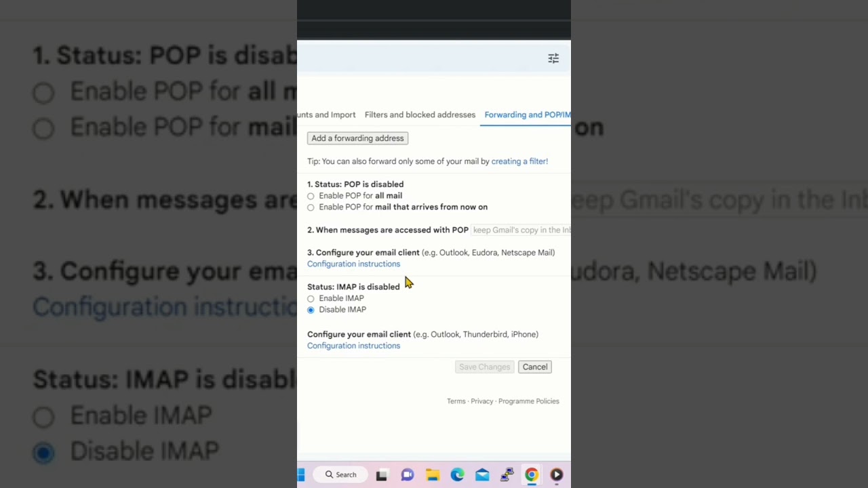Select the Disable IMAP radio button
Viewport: 868px width, 488px height.
coord(311,310)
